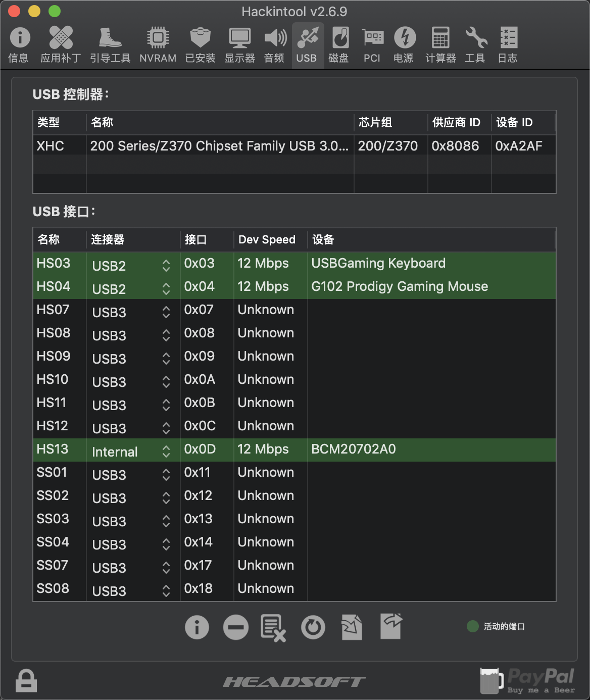Open the 信息 info toolbar tab
The width and height of the screenshot is (590, 700).
click(19, 45)
